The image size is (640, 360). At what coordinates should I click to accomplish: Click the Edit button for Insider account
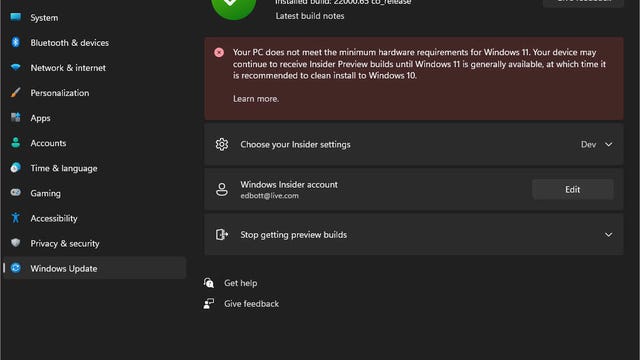click(x=572, y=189)
